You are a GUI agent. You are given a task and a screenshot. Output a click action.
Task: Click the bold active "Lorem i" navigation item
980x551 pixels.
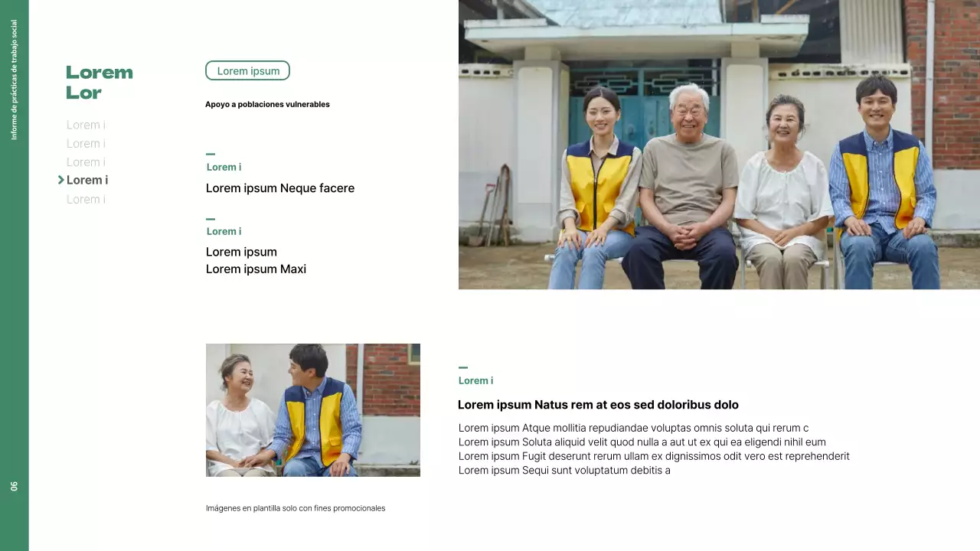[x=87, y=181]
